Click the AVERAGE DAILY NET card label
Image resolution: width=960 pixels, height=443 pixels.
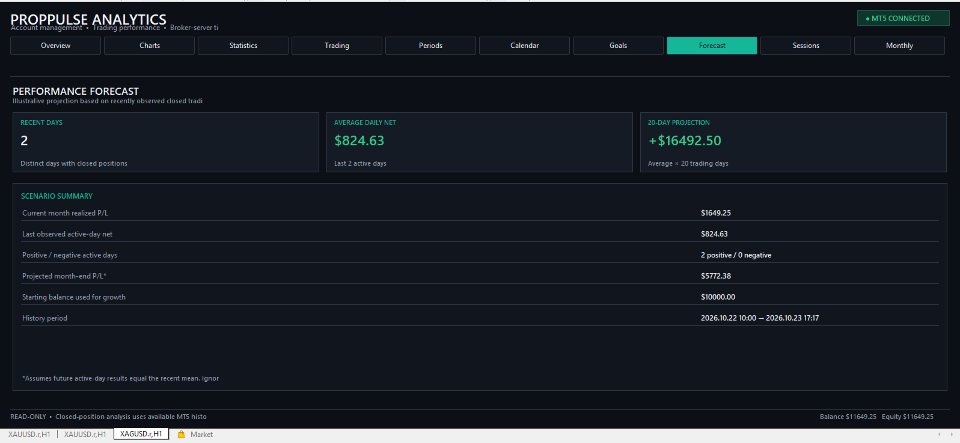click(365, 122)
